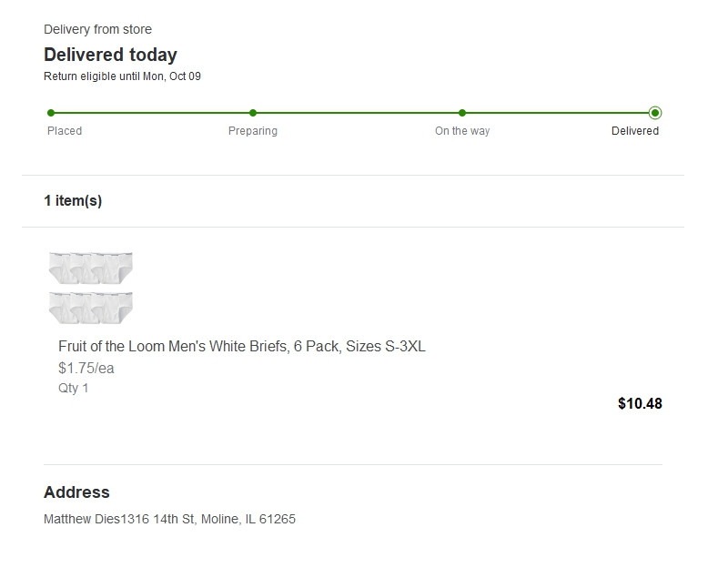Click the Delivered step circle icon
This screenshot has height=588, width=728.
655,113
